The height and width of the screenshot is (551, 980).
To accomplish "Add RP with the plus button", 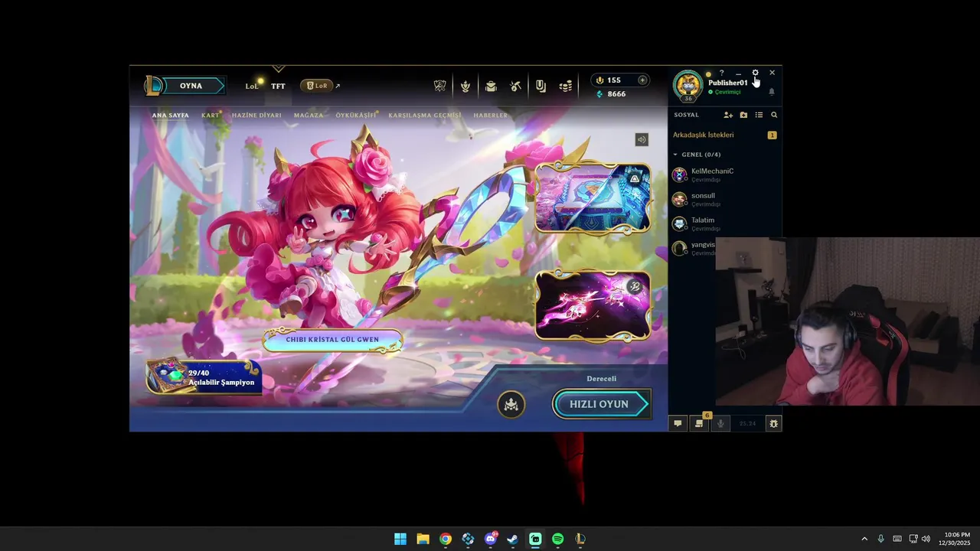I will click(x=642, y=80).
